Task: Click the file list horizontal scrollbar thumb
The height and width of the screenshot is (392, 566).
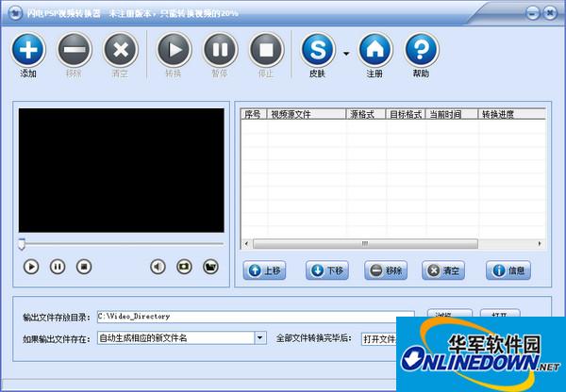Action: point(365,244)
